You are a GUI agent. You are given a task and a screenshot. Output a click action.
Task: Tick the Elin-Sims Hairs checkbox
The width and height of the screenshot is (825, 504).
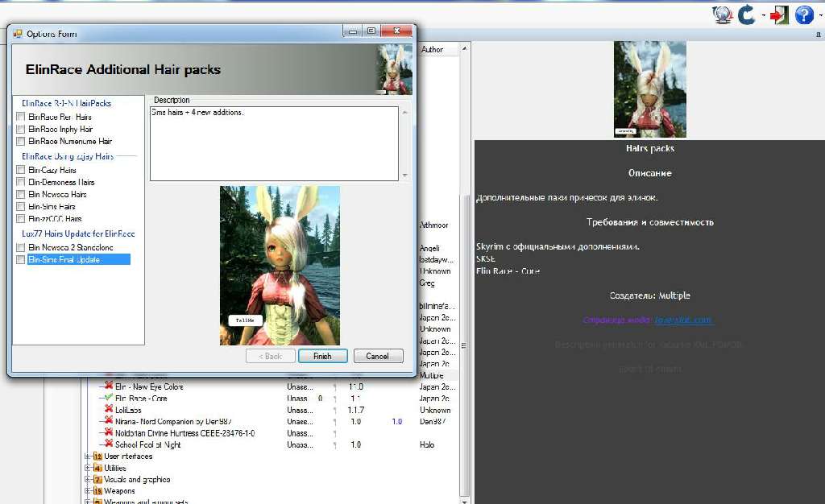click(20, 206)
